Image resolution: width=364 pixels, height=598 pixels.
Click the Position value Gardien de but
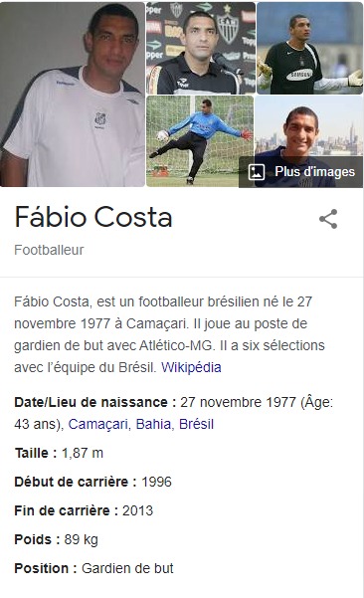[127, 568]
